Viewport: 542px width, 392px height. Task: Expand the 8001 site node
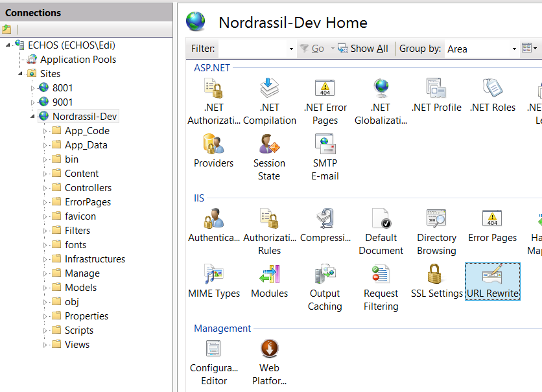[32, 88]
